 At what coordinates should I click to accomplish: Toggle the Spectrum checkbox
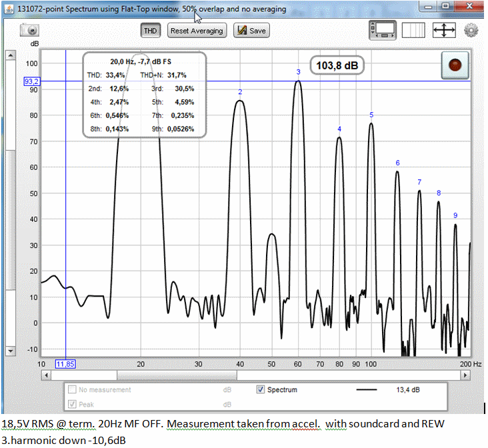click(261, 389)
